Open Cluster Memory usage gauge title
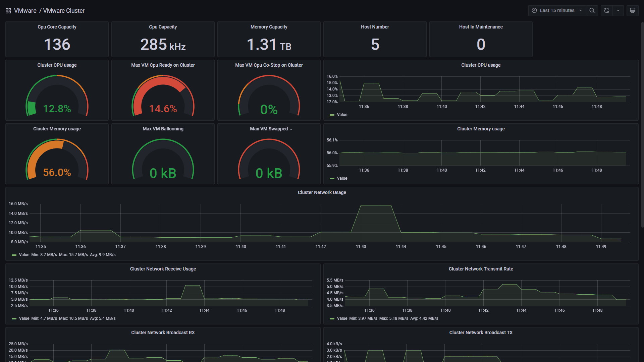The image size is (644, 362). pos(57,129)
